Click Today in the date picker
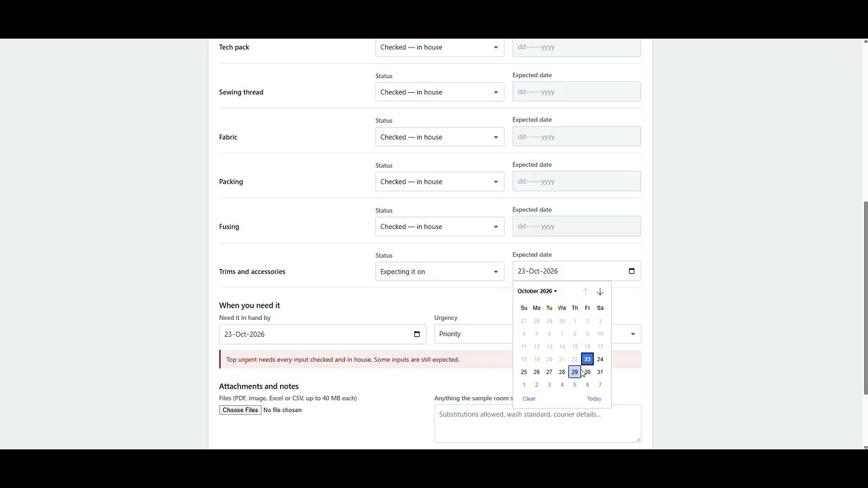 point(594,399)
